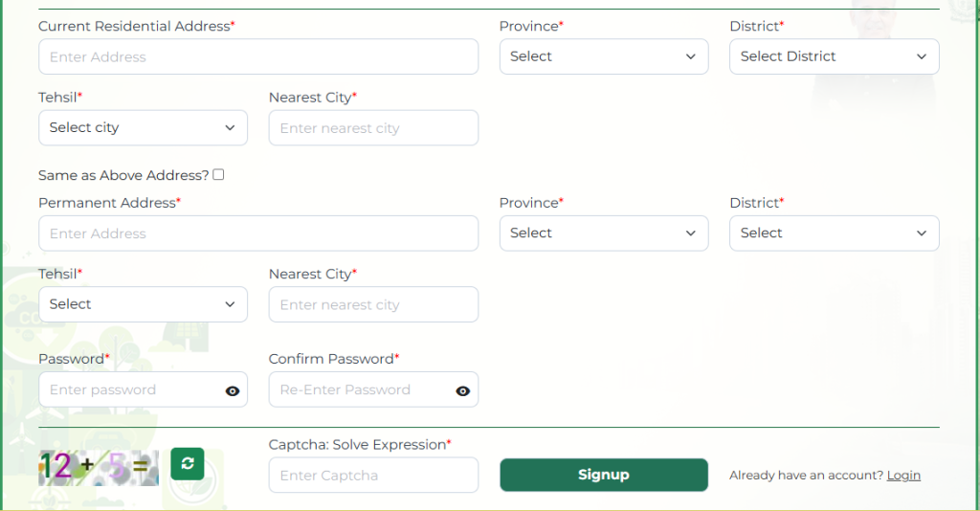This screenshot has height=511, width=980.
Task: Focus the Enter password field
Action: tap(129, 390)
